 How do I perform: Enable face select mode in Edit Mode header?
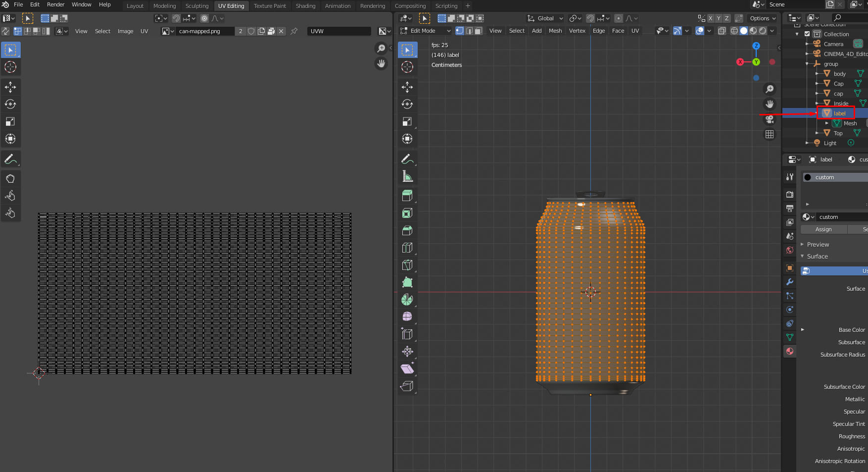tap(478, 30)
